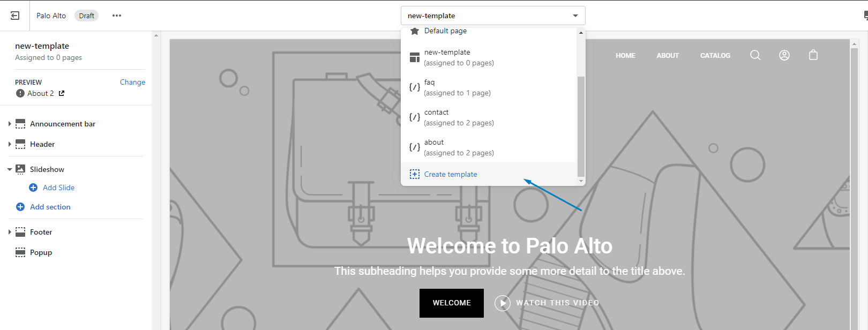Select the Popup section
Image resolution: width=868 pixels, height=330 pixels.
pos(41,252)
